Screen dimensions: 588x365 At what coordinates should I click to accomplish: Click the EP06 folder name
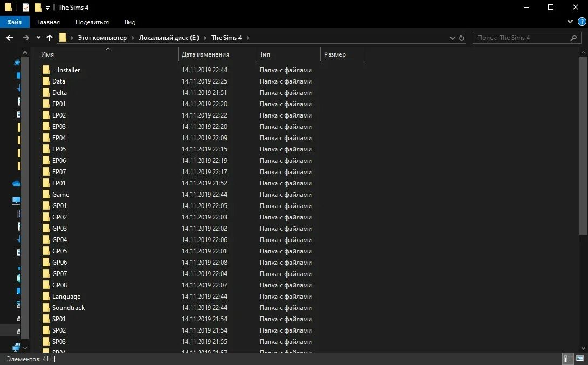[59, 160]
